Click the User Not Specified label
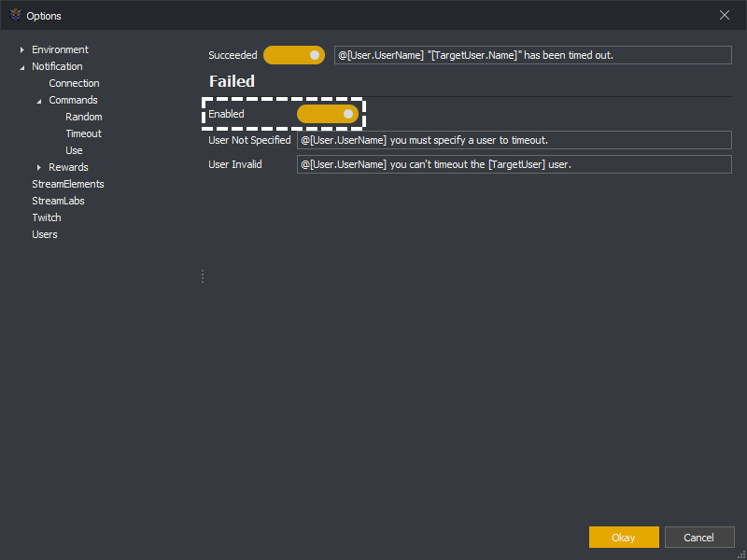 point(249,140)
